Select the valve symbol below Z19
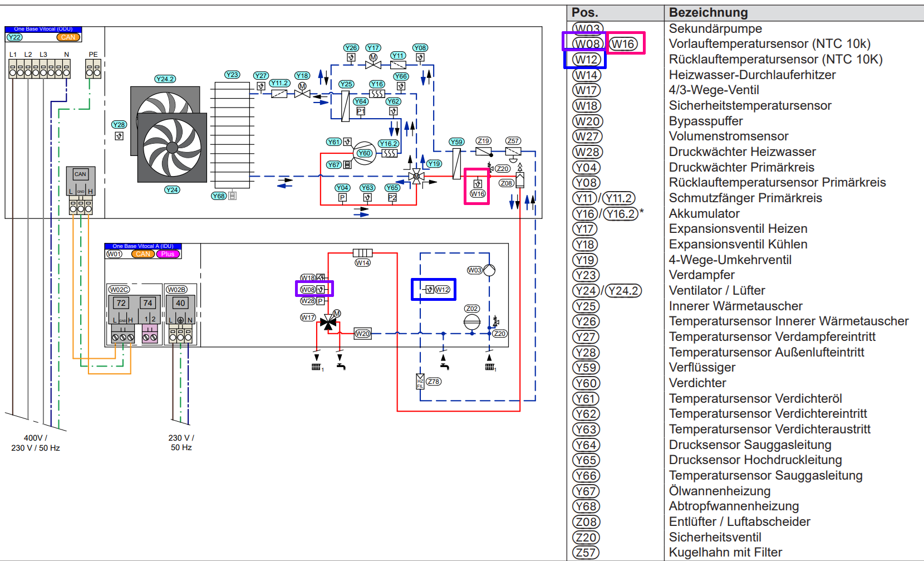 click(483, 151)
